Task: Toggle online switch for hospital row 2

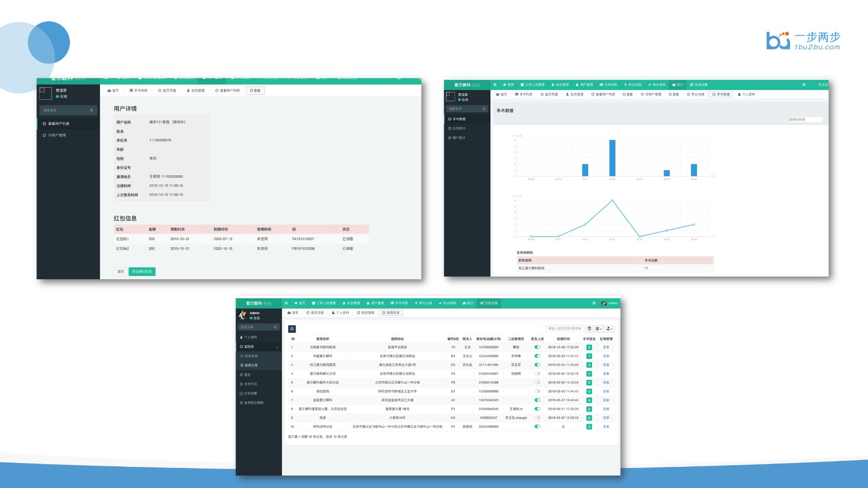Action: coord(537,356)
